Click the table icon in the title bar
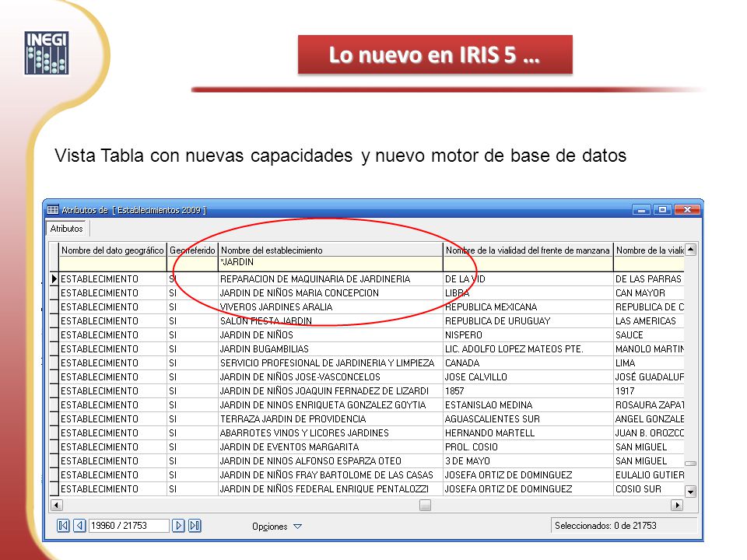This screenshot has height=560, width=747. click(x=53, y=209)
